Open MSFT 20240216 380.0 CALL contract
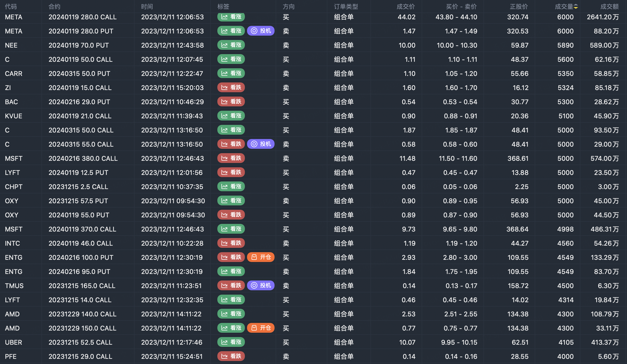This screenshot has width=627, height=364. [83, 158]
